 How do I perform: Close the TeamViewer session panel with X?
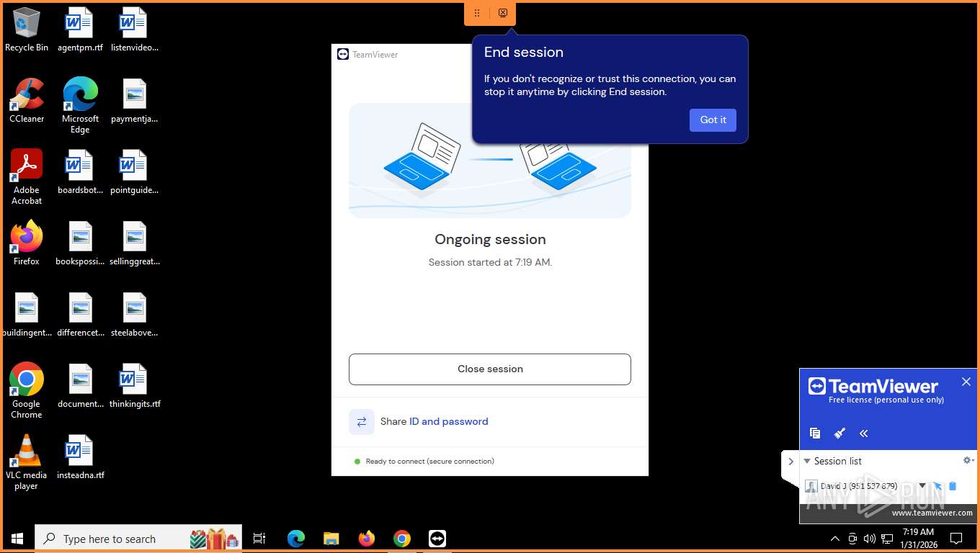[x=966, y=382]
